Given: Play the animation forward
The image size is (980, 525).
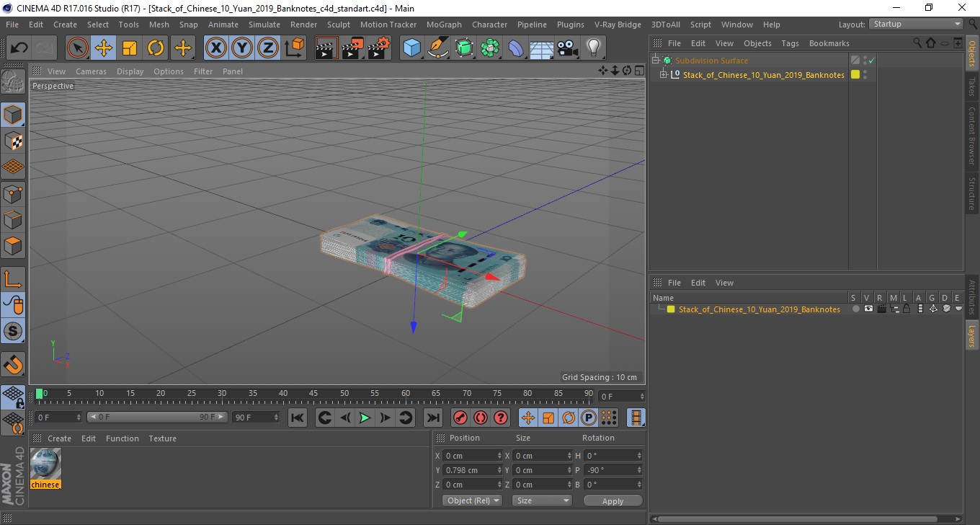Looking at the screenshot, I should (365, 418).
